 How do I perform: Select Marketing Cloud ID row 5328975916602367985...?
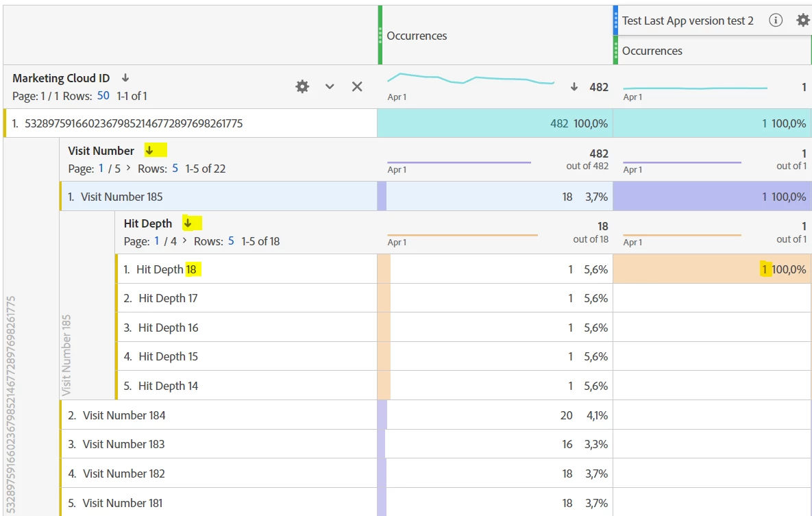pyautogui.click(x=190, y=123)
